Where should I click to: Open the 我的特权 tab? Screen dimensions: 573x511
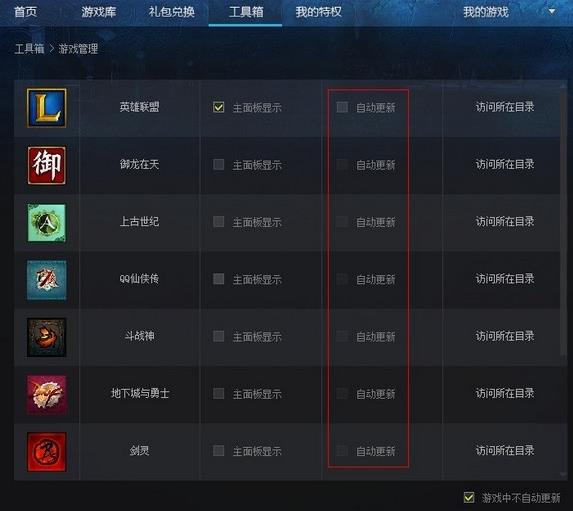point(319,12)
